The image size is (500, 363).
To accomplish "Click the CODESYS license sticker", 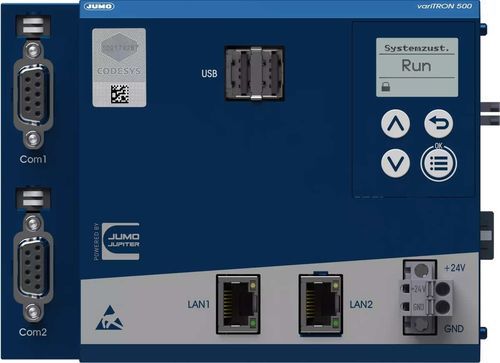I will point(119,68).
